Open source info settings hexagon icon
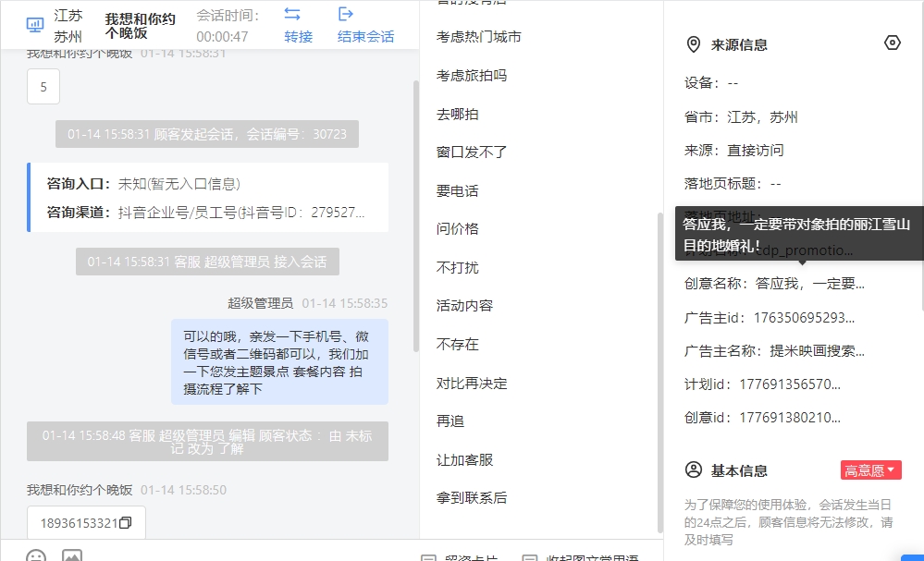The width and height of the screenshot is (924, 561). click(x=893, y=43)
